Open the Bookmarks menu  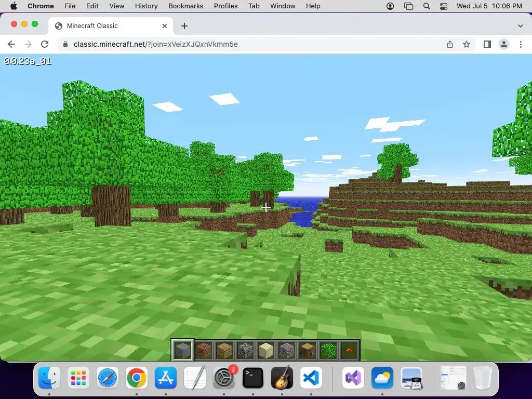(x=186, y=6)
